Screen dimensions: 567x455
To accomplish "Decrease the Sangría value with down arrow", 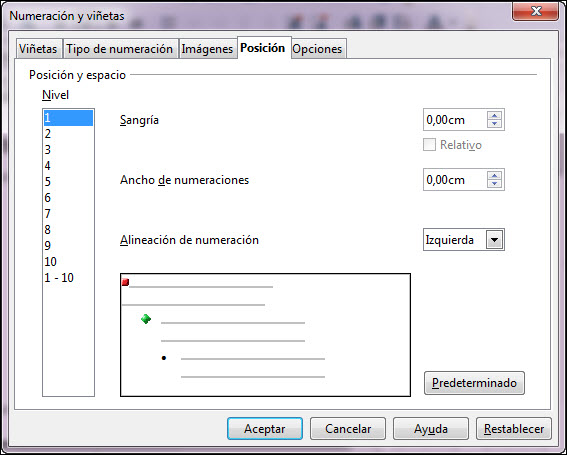I will coord(494,124).
